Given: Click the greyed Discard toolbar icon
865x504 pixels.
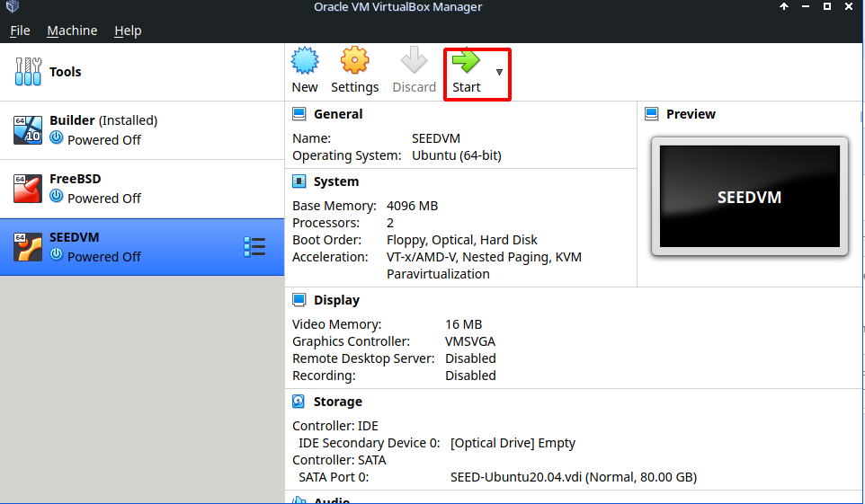Looking at the screenshot, I should 414,63.
